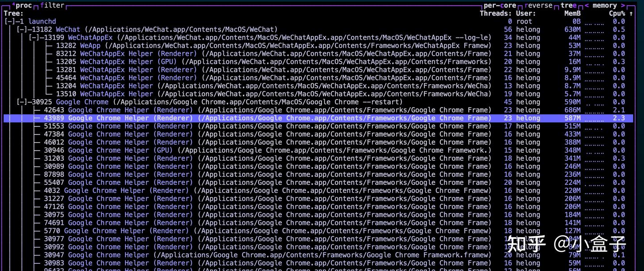Select previous sort column with left arrow

click(587, 5)
